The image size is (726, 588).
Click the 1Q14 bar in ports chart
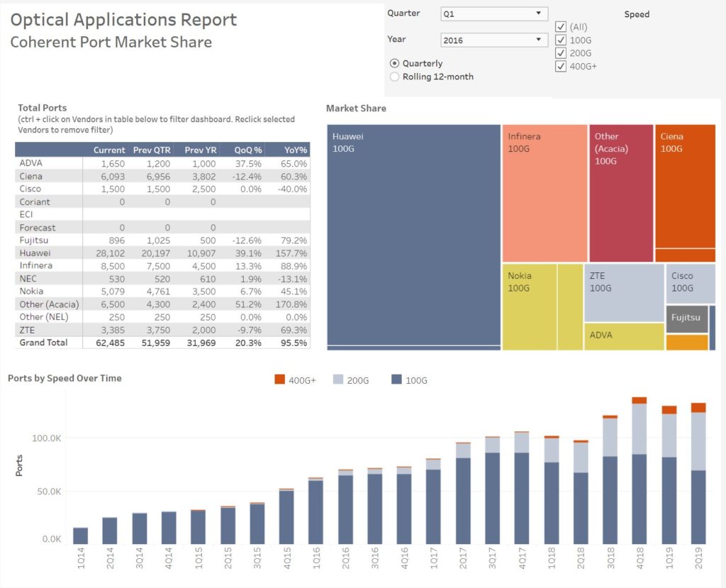(x=81, y=536)
